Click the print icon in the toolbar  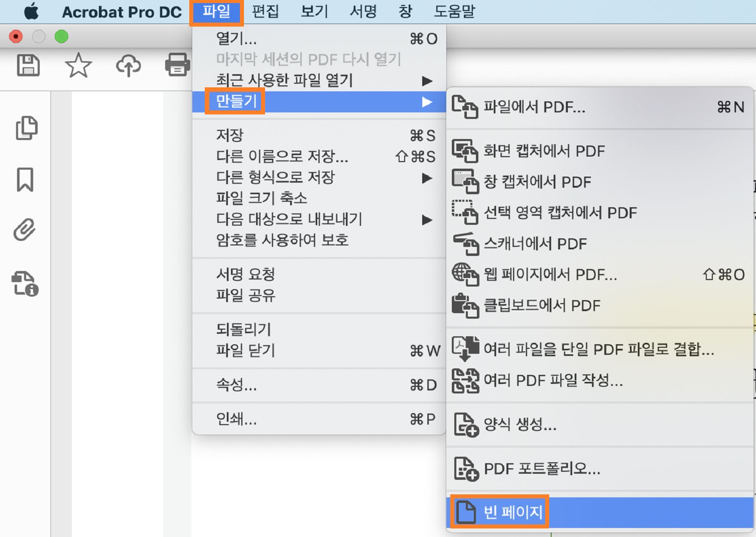point(177,65)
